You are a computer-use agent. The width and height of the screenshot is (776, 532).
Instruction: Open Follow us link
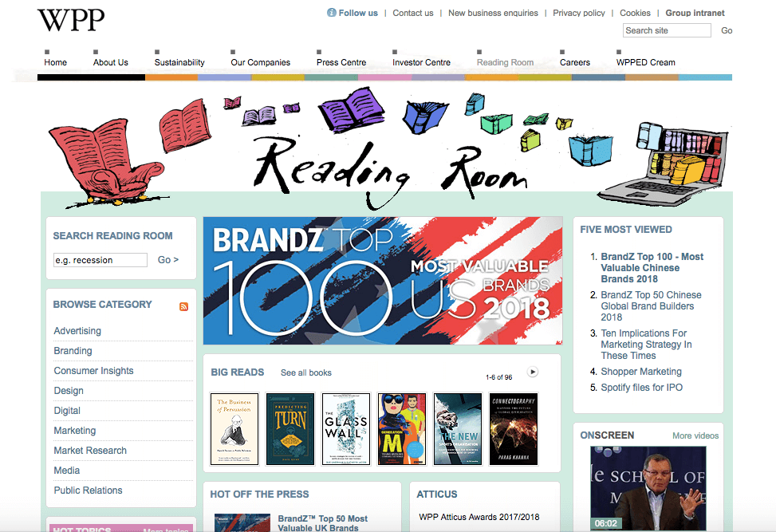pos(358,13)
